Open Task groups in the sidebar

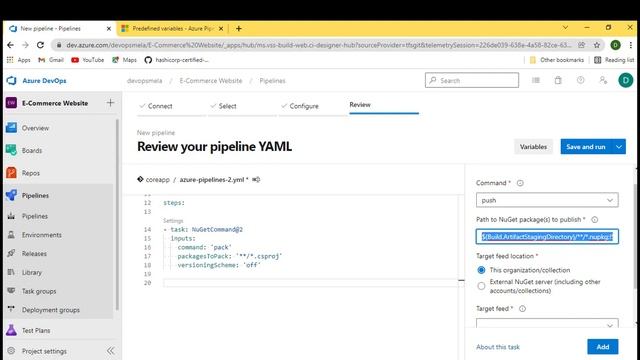(x=39, y=291)
